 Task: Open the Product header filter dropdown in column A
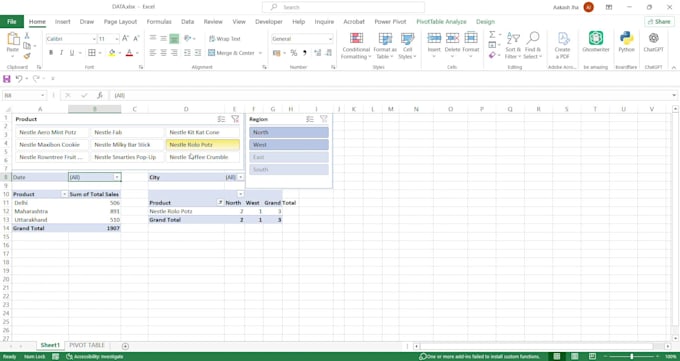coord(65,194)
